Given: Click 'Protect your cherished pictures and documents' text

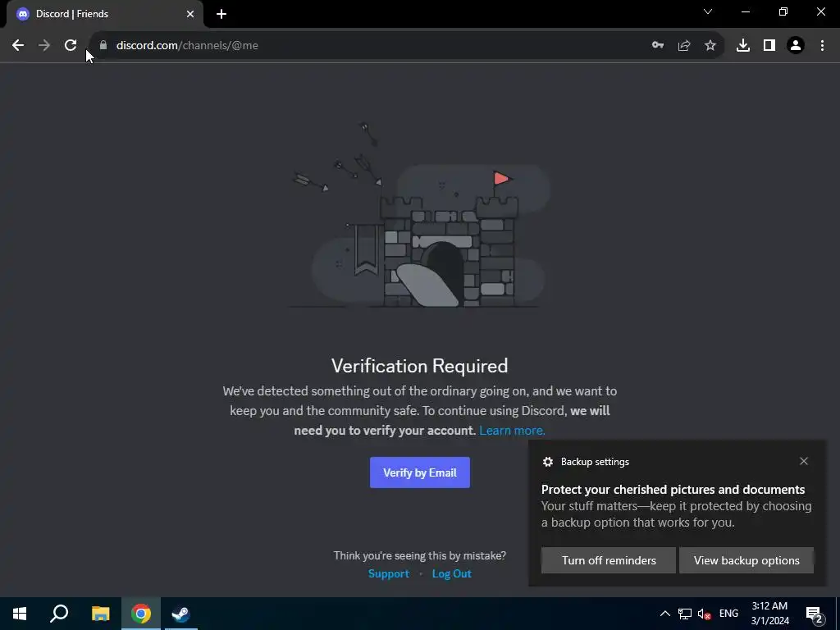Looking at the screenshot, I should tap(673, 490).
